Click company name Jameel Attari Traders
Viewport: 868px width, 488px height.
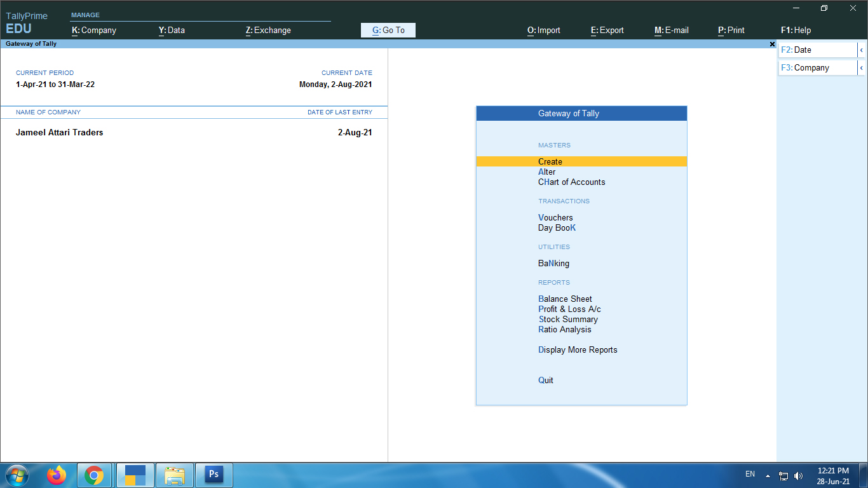(x=59, y=133)
